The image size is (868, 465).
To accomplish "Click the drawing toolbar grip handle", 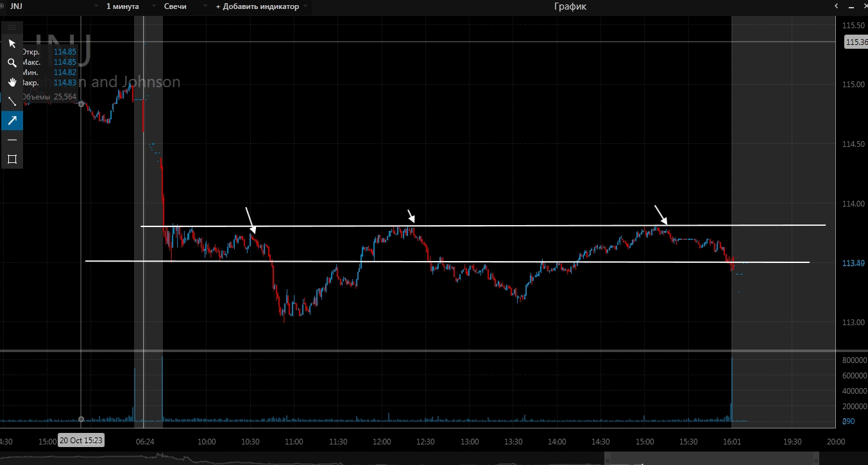I will [x=12, y=27].
